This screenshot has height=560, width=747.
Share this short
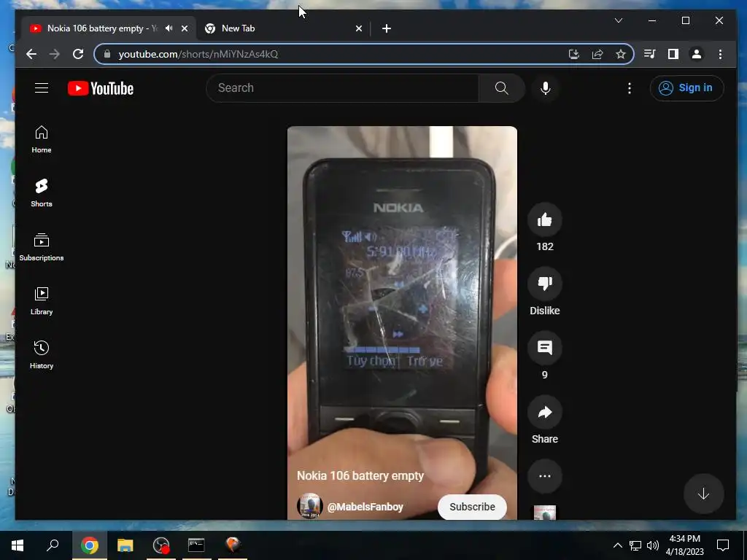[x=544, y=412]
